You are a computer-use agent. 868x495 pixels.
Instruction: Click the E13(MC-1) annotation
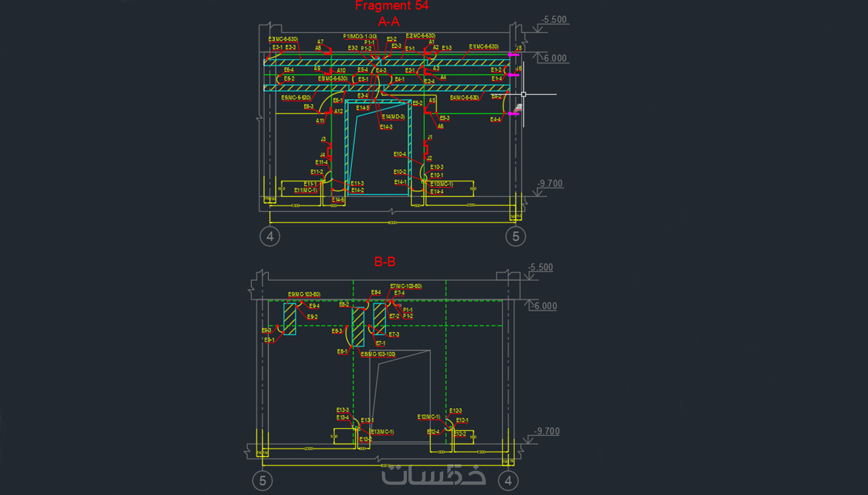pyautogui.click(x=382, y=432)
